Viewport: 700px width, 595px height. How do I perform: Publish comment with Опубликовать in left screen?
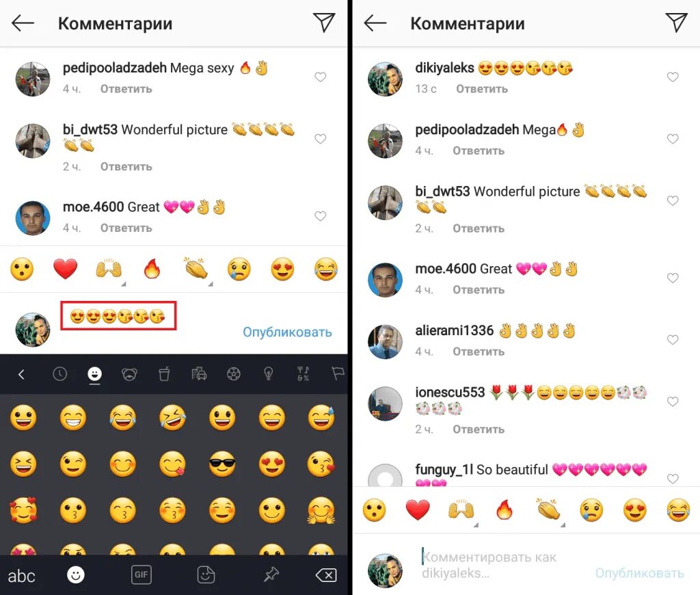point(287,332)
